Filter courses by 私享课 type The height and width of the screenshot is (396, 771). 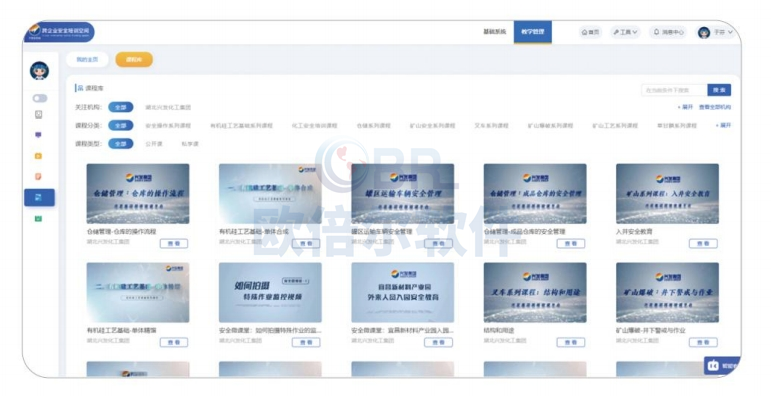pos(190,144)
